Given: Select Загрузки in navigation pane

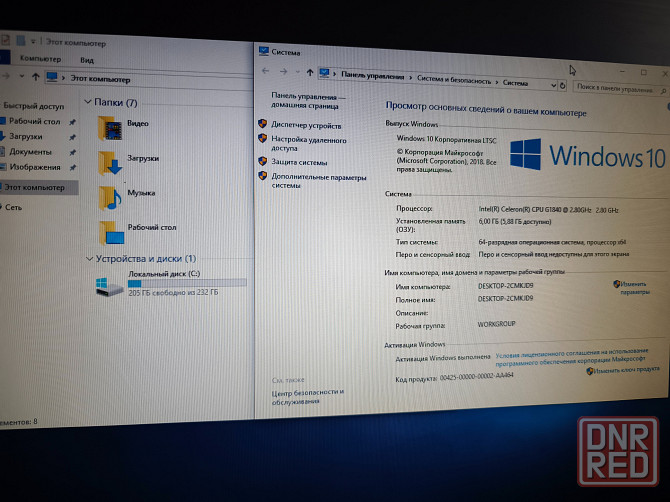Looking at the screenshot, I should point(26,136).
